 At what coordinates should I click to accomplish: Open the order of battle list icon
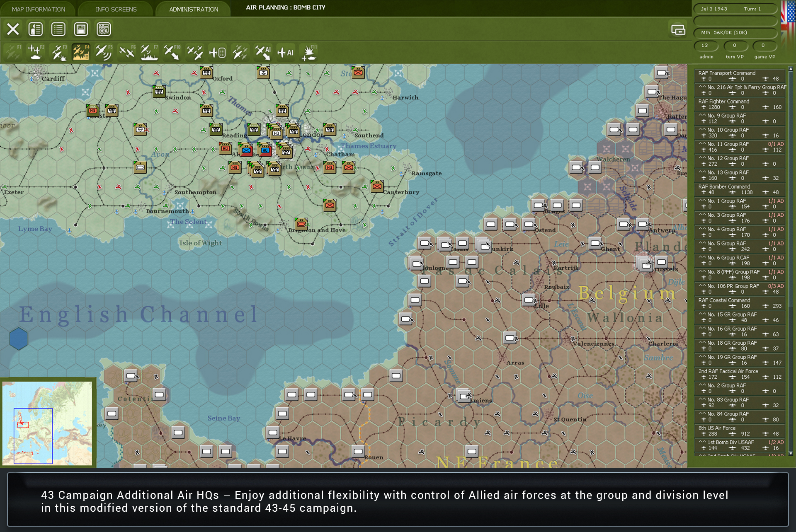(58, 29)
